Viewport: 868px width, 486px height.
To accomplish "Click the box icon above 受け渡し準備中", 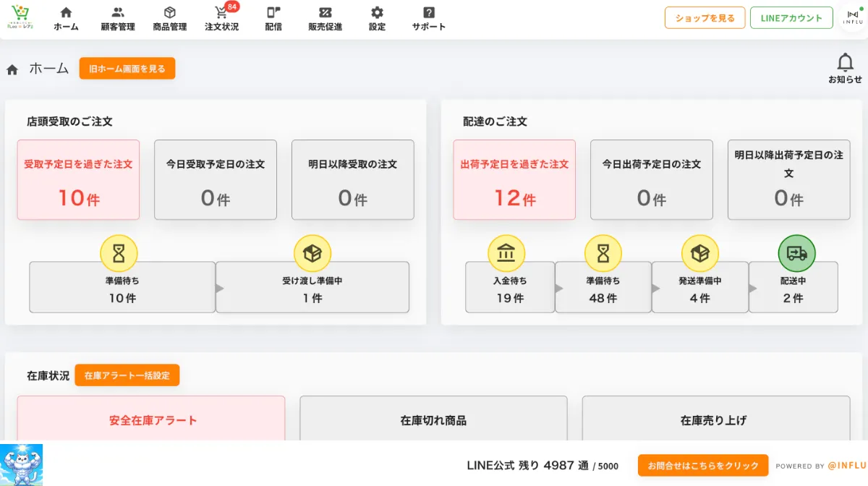I will click(312, 253).
